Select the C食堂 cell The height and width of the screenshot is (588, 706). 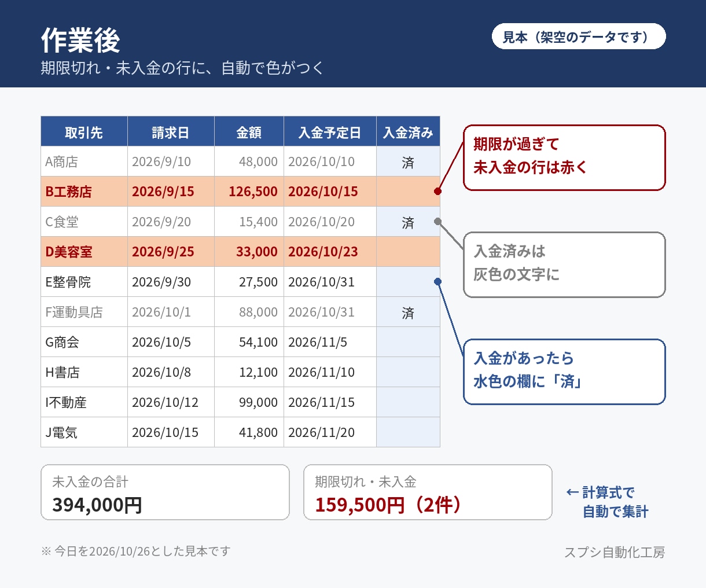coord(84,222)
